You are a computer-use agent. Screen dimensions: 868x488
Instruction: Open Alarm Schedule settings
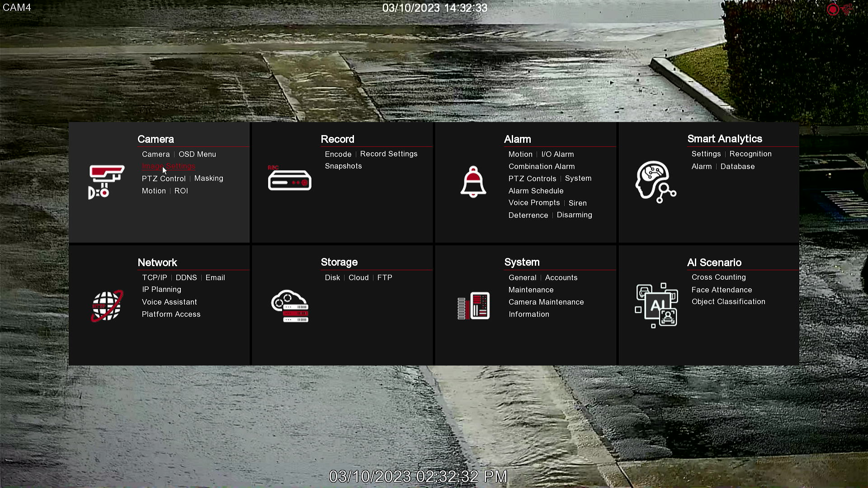pos(536,191)
